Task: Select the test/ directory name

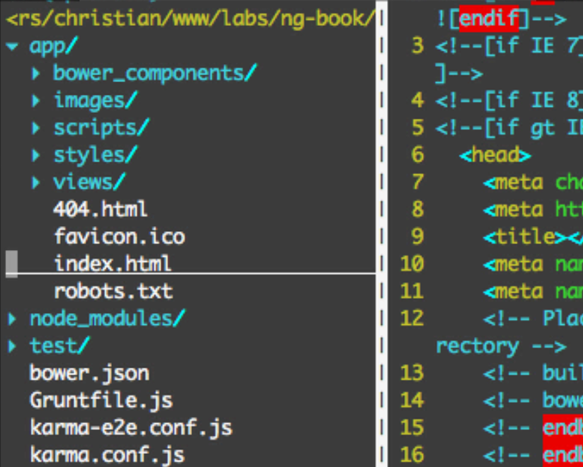Action: click(60, 346)
